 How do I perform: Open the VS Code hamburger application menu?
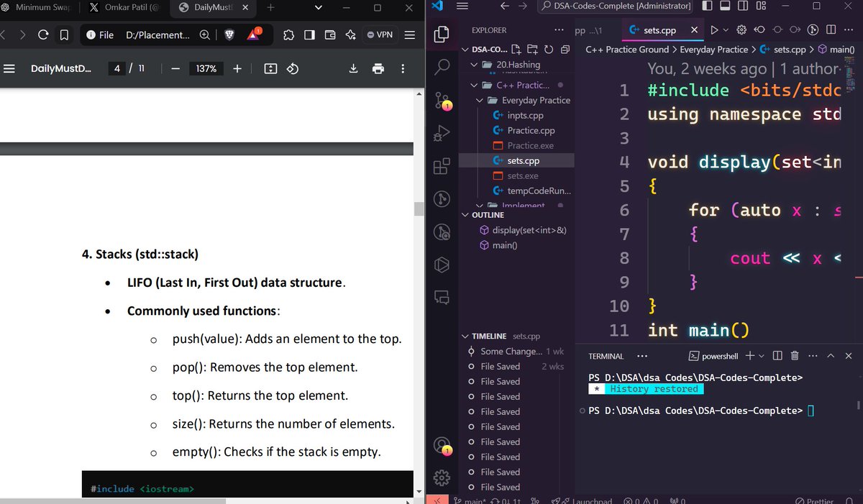pyautogui.click(x=462, y=6)
